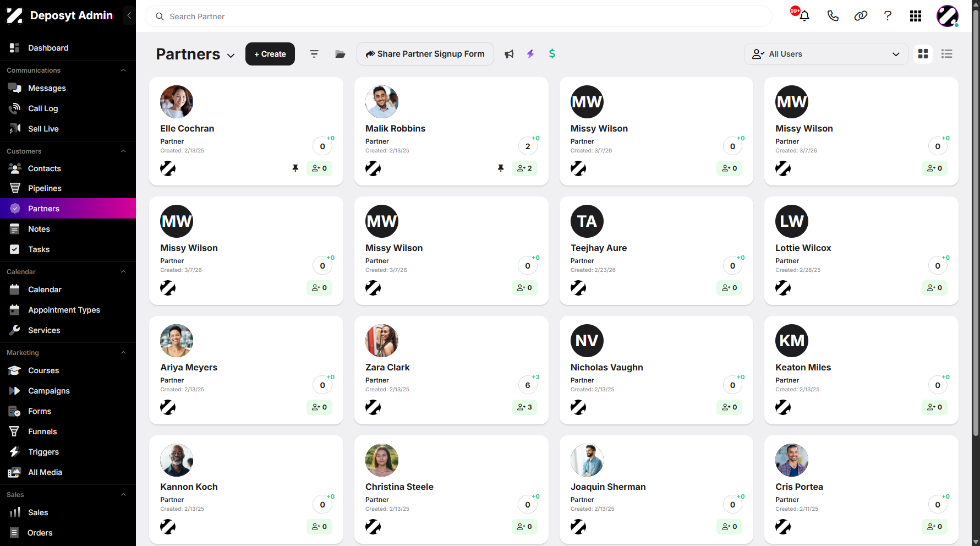Switch to grid card view
This screenshot has height=546, width=980.
[923, 54]
